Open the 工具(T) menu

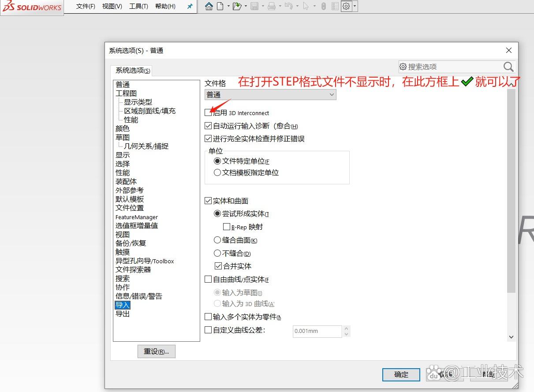(x=138, y=6)
